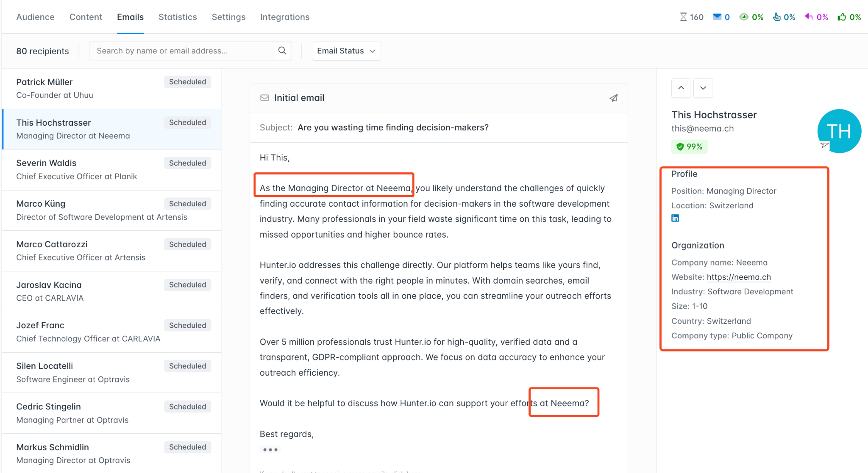
Task: Click Size: 1-10 entry
Action: [x=690, y=306]
